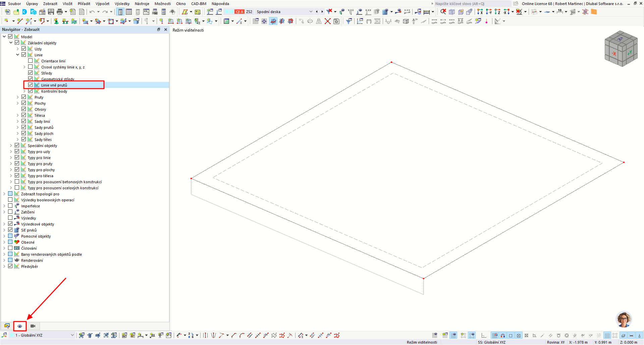The width and height of the screenshot is (644, 345).
Task: Uncheck the Plochy checkbox
Action: pos(23,103)
